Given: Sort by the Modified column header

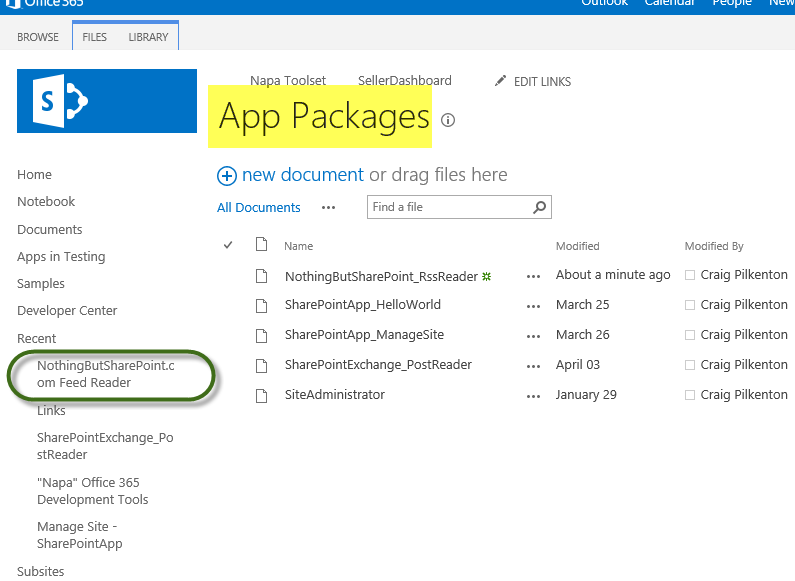Looking at the screenshot, I should coord(577,246).
